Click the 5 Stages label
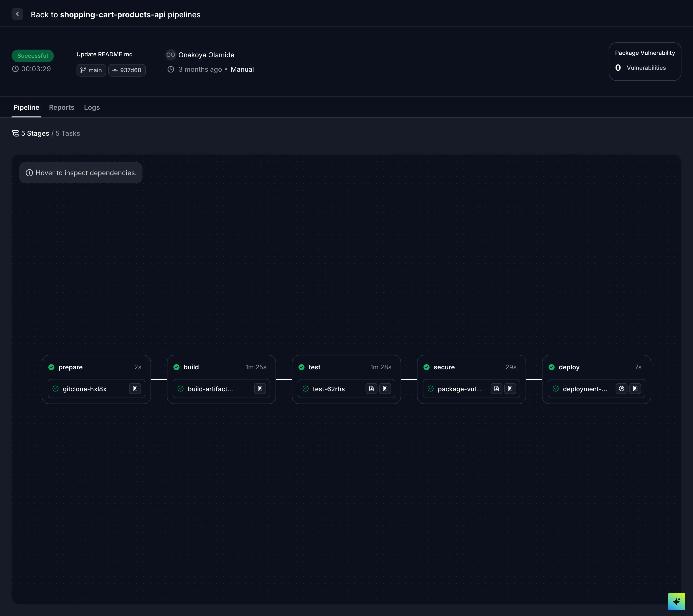Viewport: 693px width, 616px height. point(35,133)
